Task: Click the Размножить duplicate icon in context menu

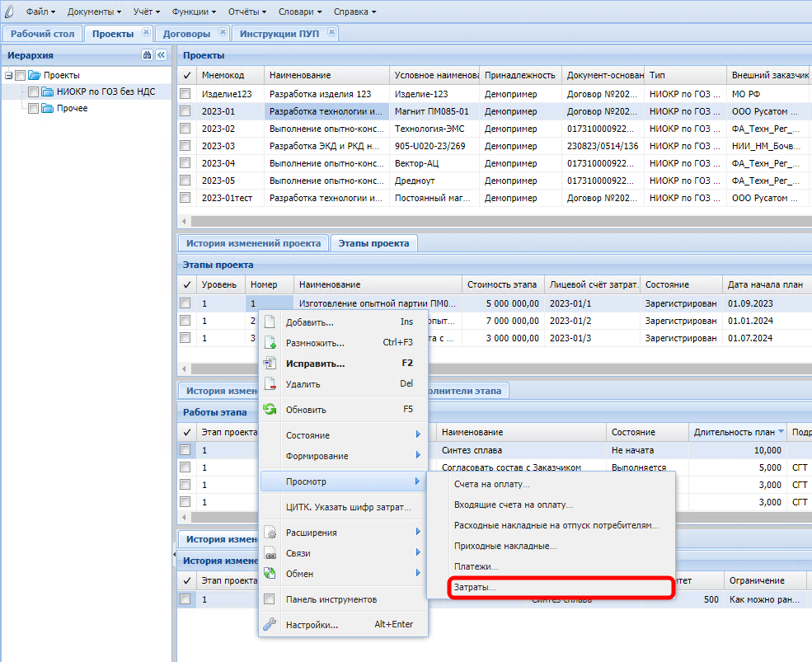Action: [270, 343]
